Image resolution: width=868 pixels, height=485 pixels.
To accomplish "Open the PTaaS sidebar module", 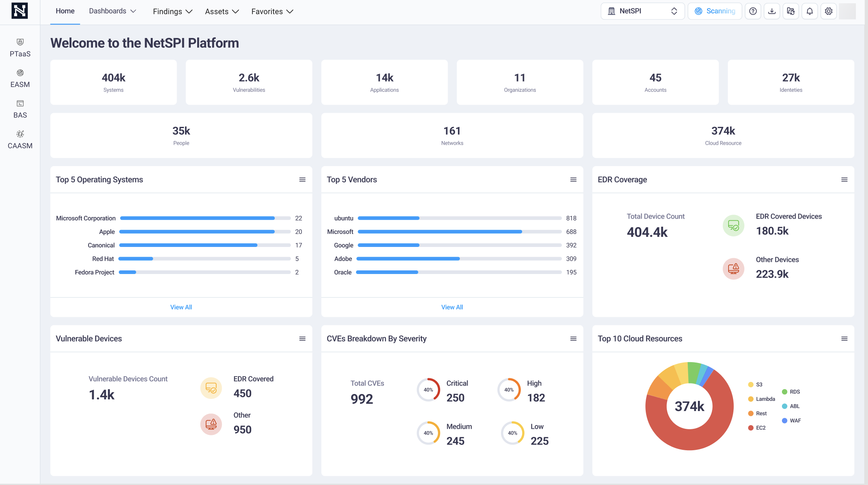I will [20, 48].
